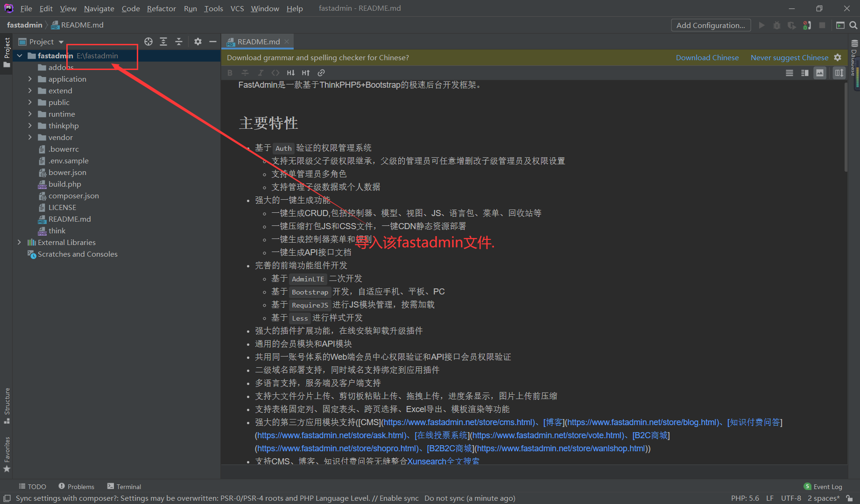Switch to editor and preview split view

click(x=805, y=73)
